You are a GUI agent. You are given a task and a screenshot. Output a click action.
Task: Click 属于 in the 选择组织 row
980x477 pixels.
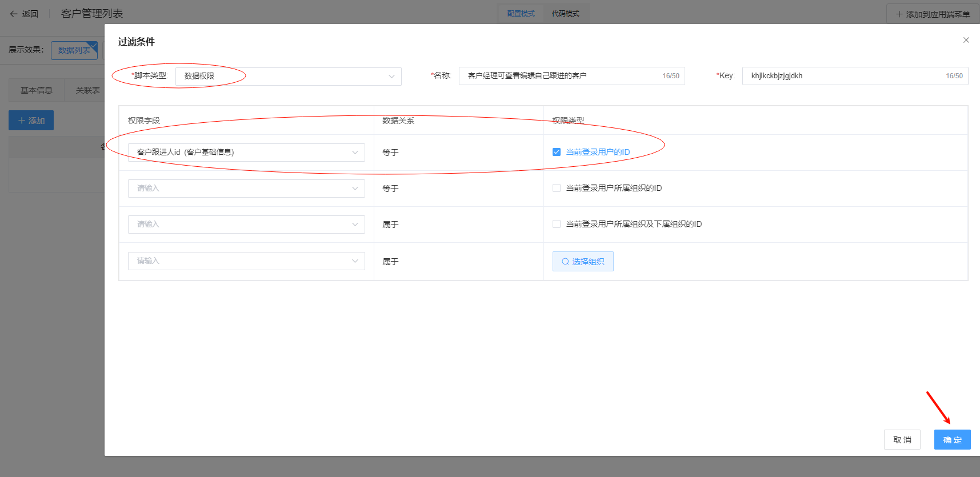pos(390,262)
